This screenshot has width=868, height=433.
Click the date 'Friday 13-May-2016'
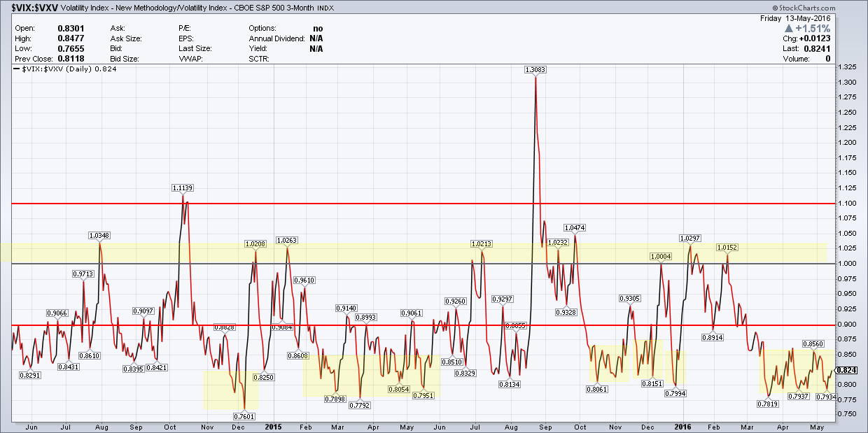click(x=795, y=19)
